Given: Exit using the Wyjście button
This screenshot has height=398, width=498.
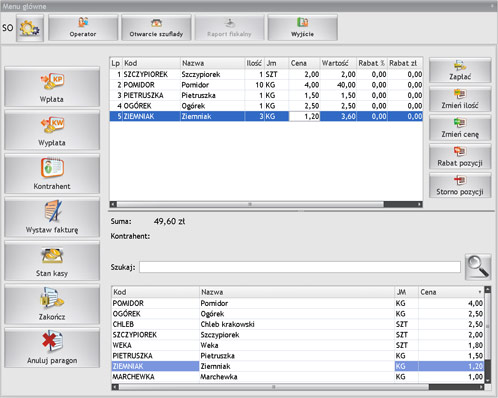Looking at the screenshot, I should click(302, 28).
